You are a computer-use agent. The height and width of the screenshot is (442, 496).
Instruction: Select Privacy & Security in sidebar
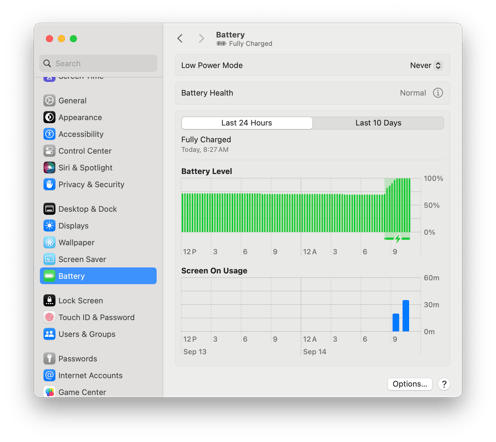click(98, 184)
